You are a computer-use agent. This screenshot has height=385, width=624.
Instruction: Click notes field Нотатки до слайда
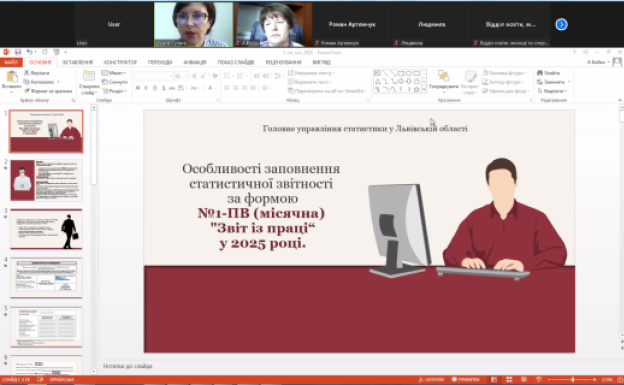point(127,366)
